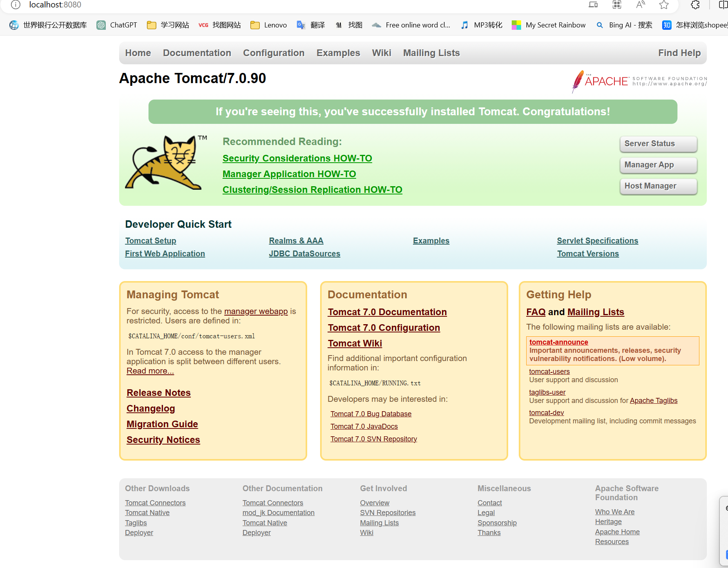Open the Servlet Specifications link

598,241
